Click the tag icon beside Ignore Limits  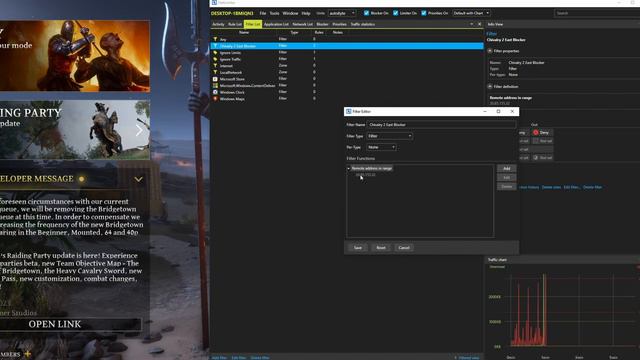215,53
